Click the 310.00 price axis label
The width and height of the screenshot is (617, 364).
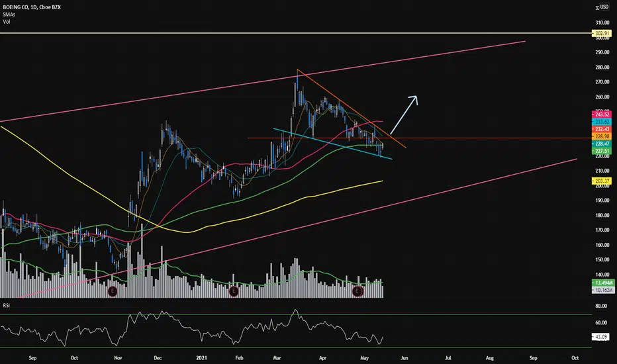click(x=602, y=23)
